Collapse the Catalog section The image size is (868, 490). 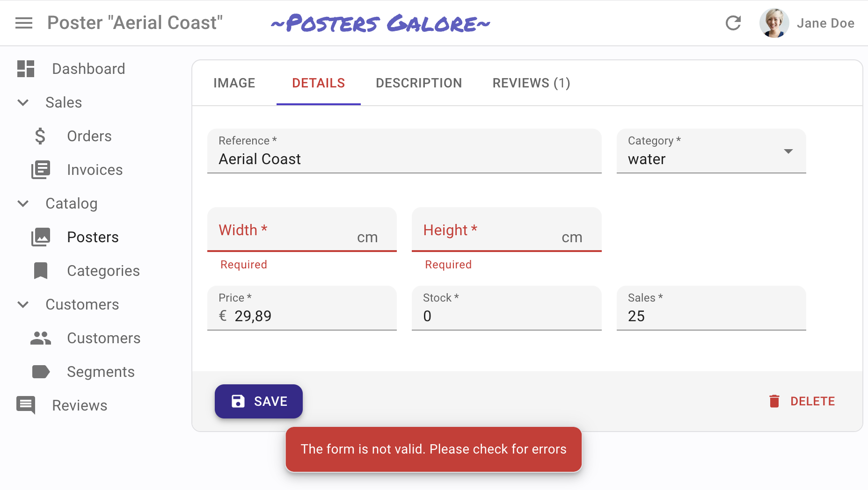coord(23,203)
